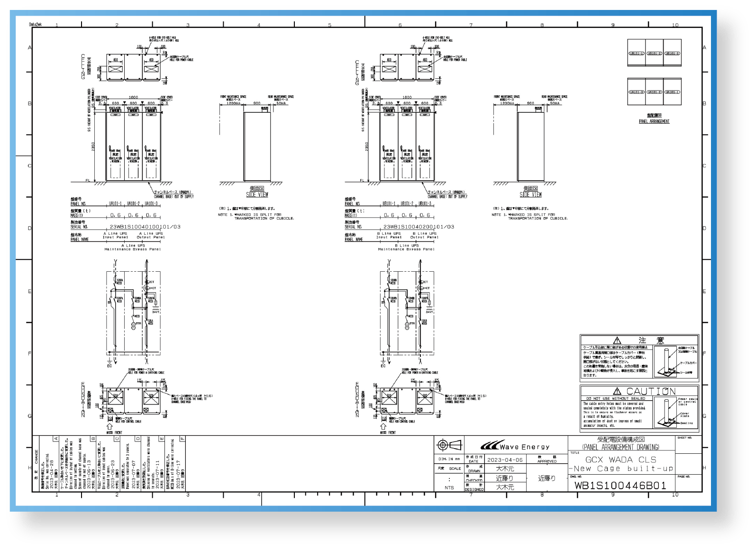Image resolution: width=756 pixels, height=551 pixels.
Task: Click the projection symbol in title block
Action: pos(448,445)
